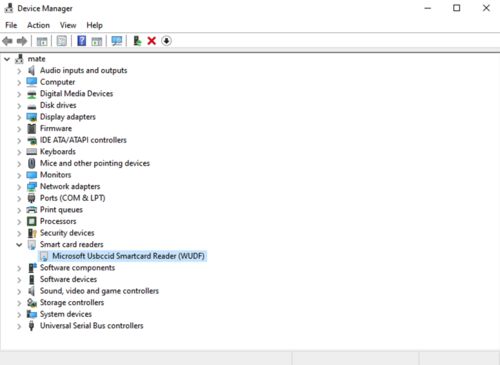This screenshot has height=365, width=500.
Task: Expand the Software components arrow
Action: point(19,268)
